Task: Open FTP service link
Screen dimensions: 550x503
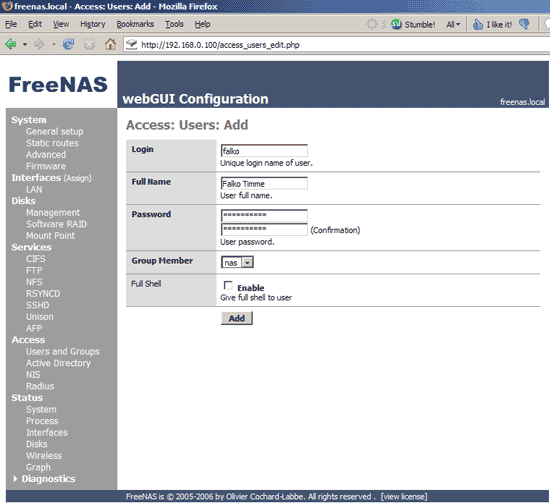Action: (x=34, y=270)
